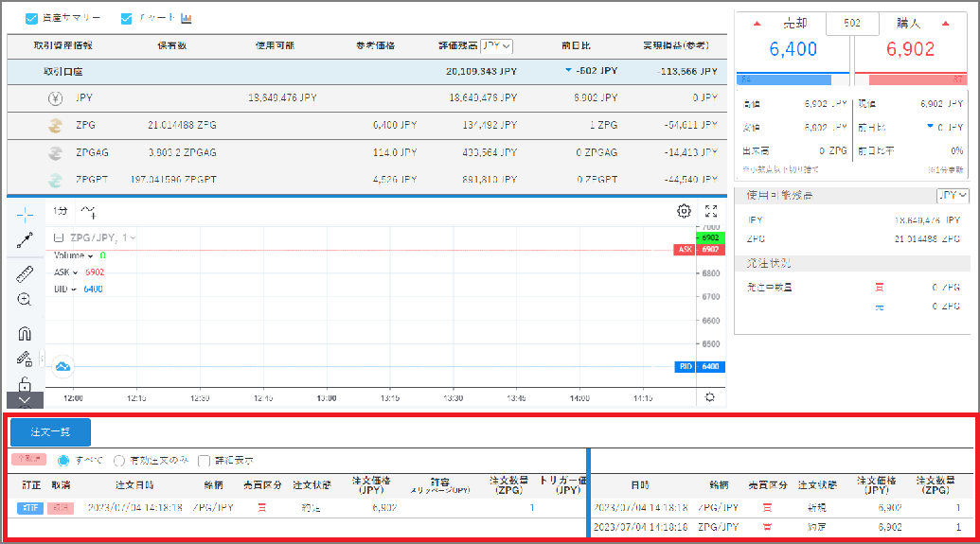980x544 pixels.
Task: Toggle the lock-all-drawings padlock tool
Action: [25, 384]
